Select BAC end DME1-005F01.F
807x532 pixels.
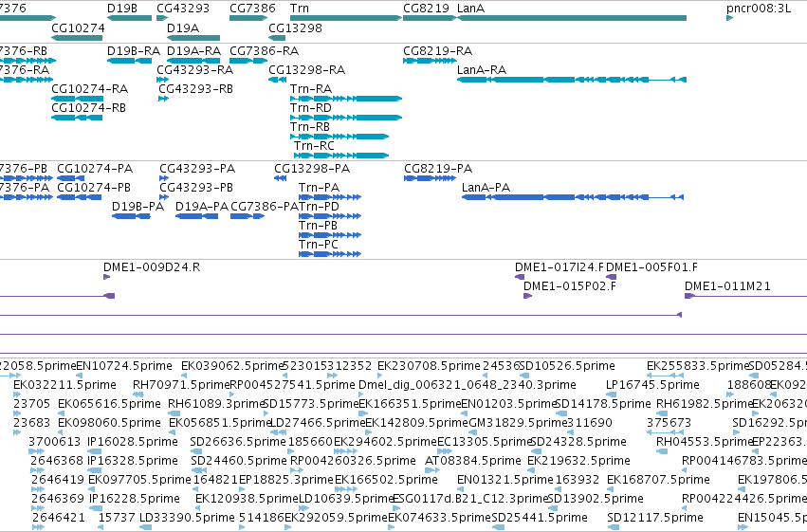click(x=651, y=267)
